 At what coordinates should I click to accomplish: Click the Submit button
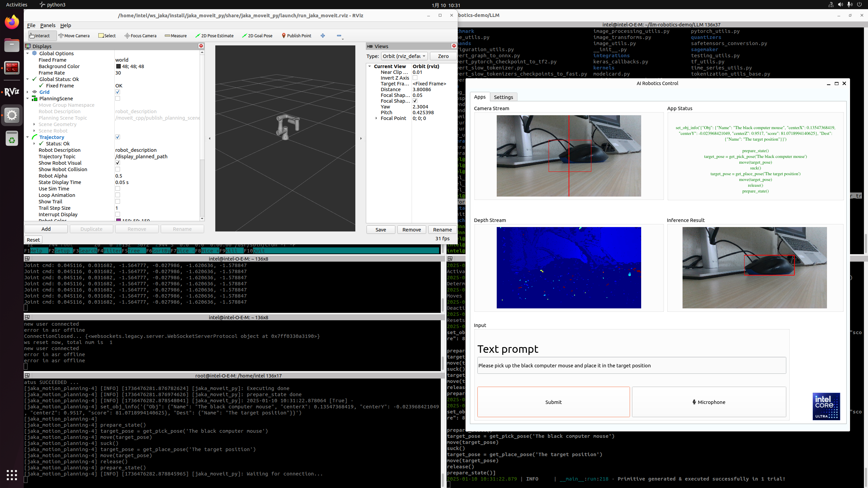[553, 402]
